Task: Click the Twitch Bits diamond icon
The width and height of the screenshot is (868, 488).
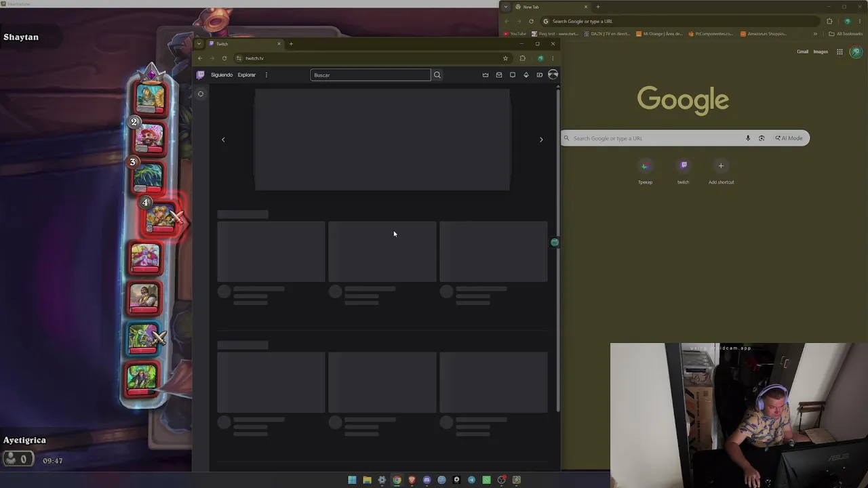Action: coord(526,75)
